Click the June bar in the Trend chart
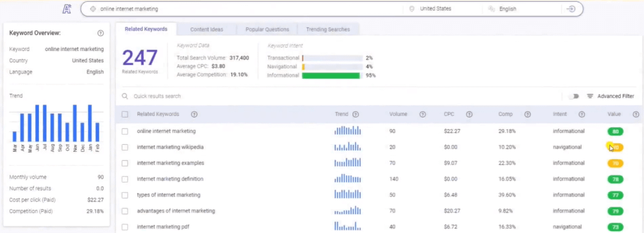644x233 pixels. pyautogui.click(x=37, y=123)
